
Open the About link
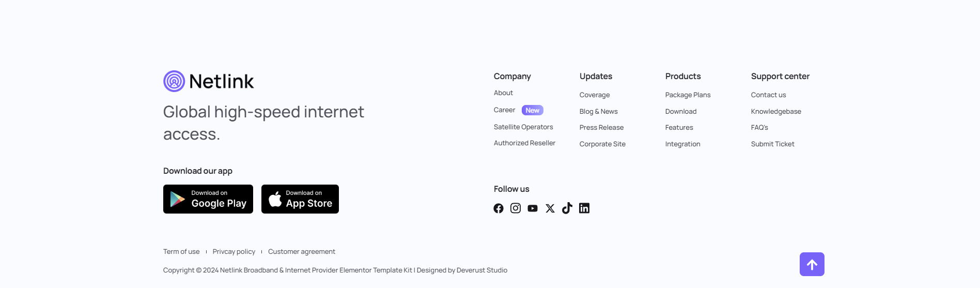503,93
